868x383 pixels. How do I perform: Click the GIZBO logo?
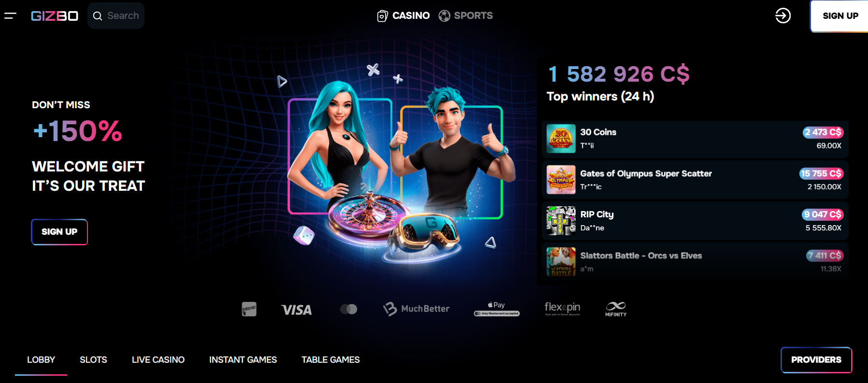coord(55,16)
